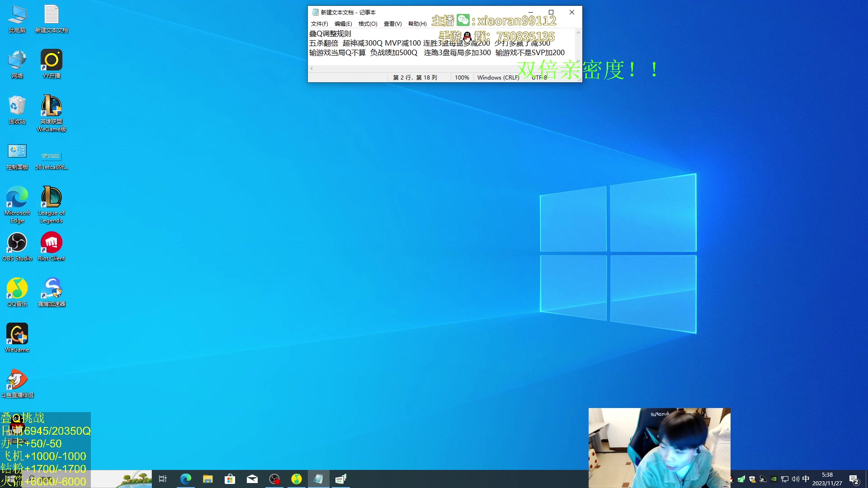The width and height of the screenshot is (868, 488).
Task: Open the QQ音乐 desktop shortcut
Action: coord(17,292)
